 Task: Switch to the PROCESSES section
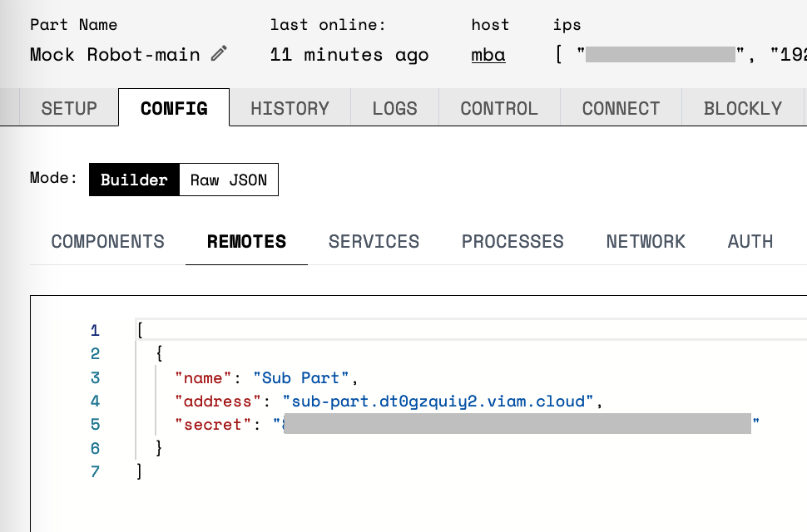point(512,242)
